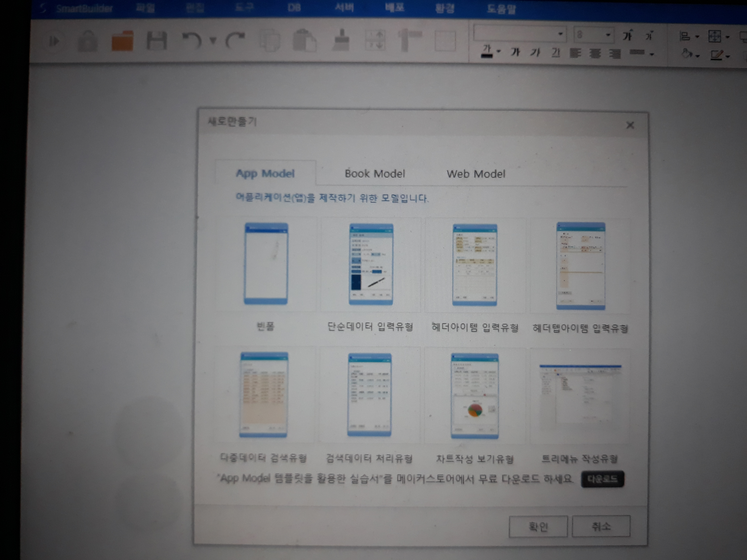Screen dimensions: 747x560
Task: Open the font size combo box
Action: (x=594, y=34)
